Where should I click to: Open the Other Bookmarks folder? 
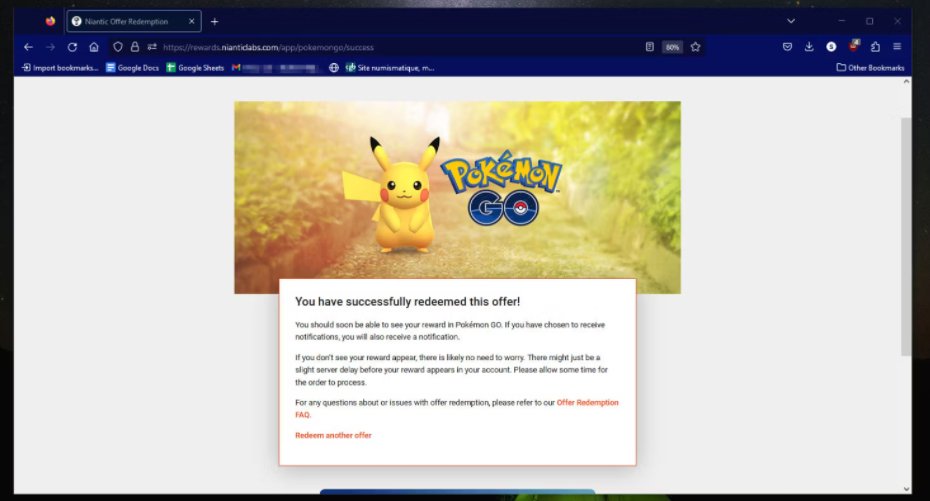[x=870, y=68]
